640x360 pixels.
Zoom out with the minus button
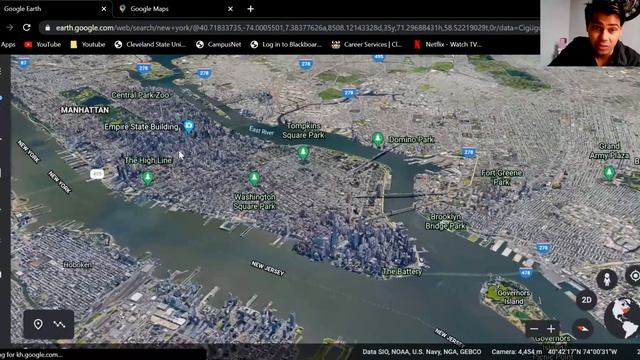tap(534, 329)
